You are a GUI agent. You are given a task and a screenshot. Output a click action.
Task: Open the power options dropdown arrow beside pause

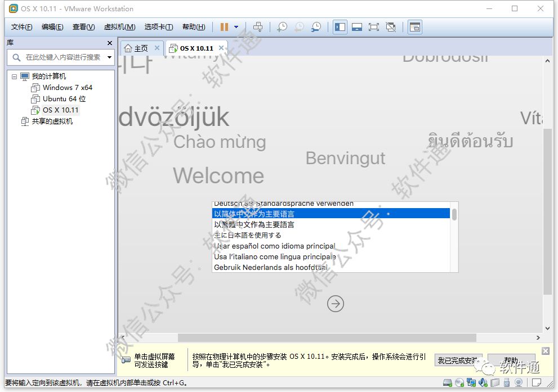tap(236, 27)
